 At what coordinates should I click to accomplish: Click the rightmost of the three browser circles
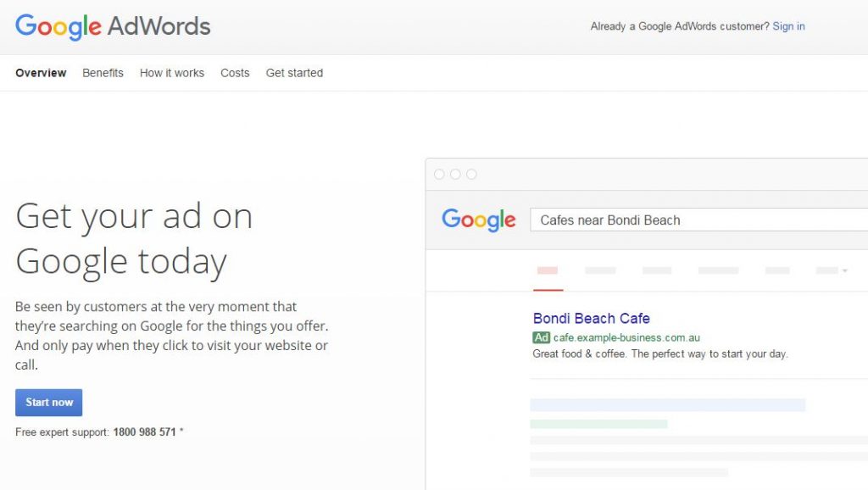point(471,175)
